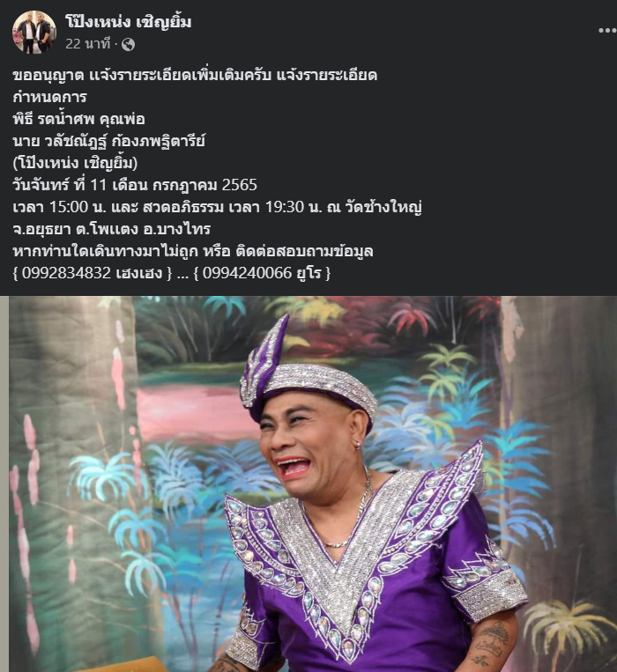The height and width of the screenshot is (672, 617).
Task: Click the globe public privacy icon
Action: click(128, 44)
